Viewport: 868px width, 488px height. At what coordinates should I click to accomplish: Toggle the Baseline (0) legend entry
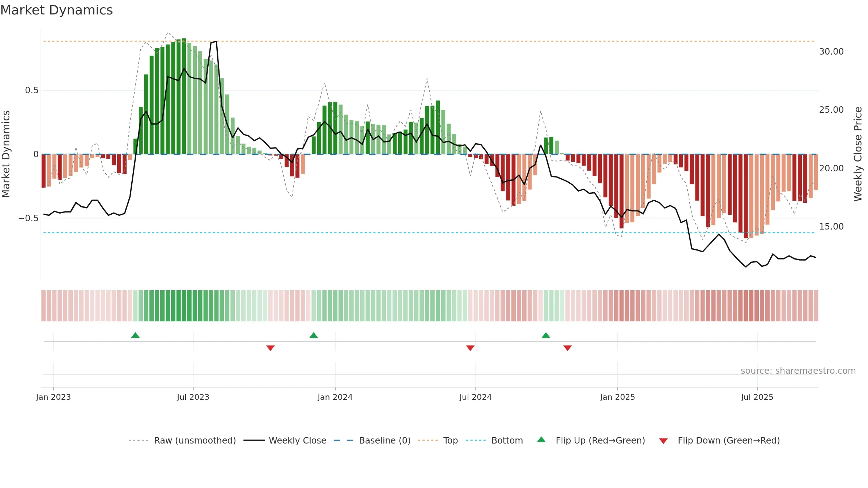(x=372, y=440)
